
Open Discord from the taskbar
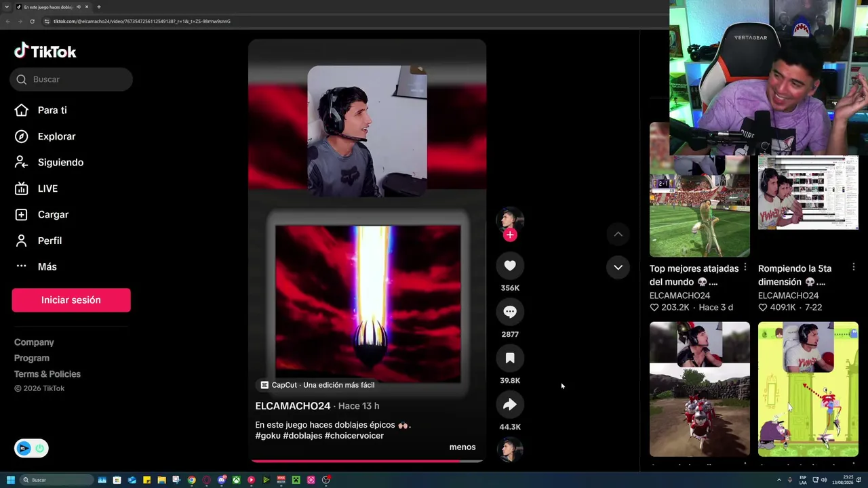click(222, 480)
